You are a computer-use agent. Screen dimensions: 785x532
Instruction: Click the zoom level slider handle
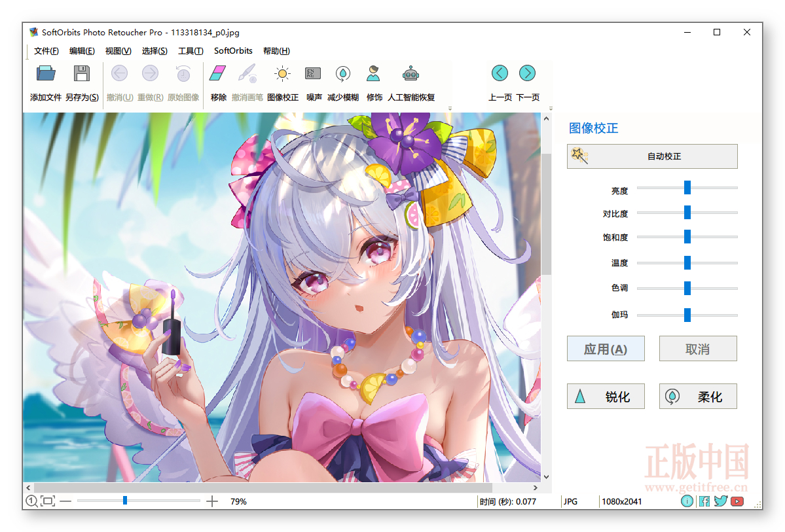tap(125, 501)
